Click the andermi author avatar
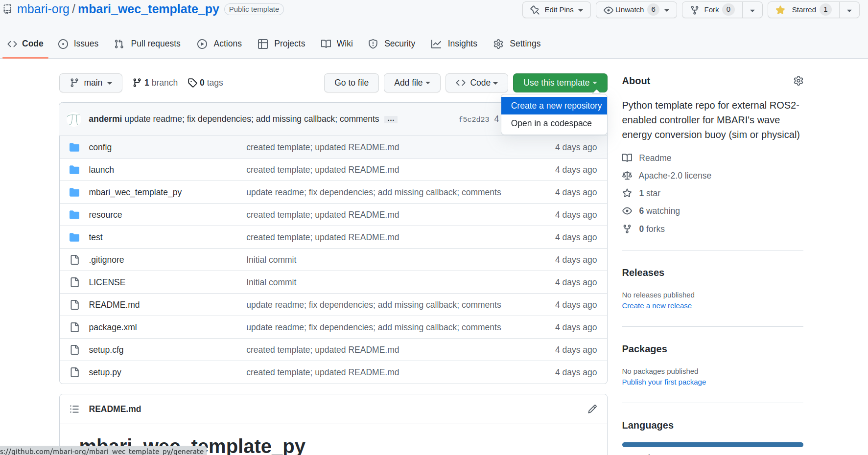868x455 pixels. (x=74, y=119)
